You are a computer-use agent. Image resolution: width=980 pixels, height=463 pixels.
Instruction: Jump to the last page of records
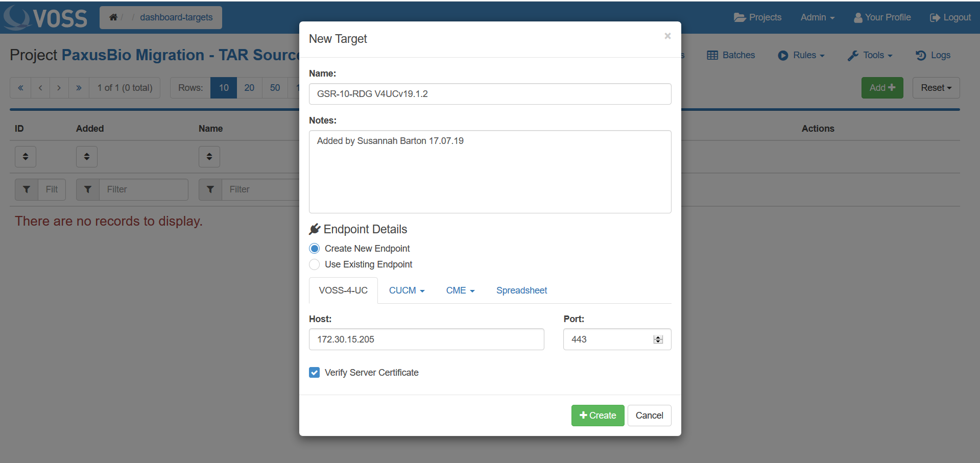point(79,88)
